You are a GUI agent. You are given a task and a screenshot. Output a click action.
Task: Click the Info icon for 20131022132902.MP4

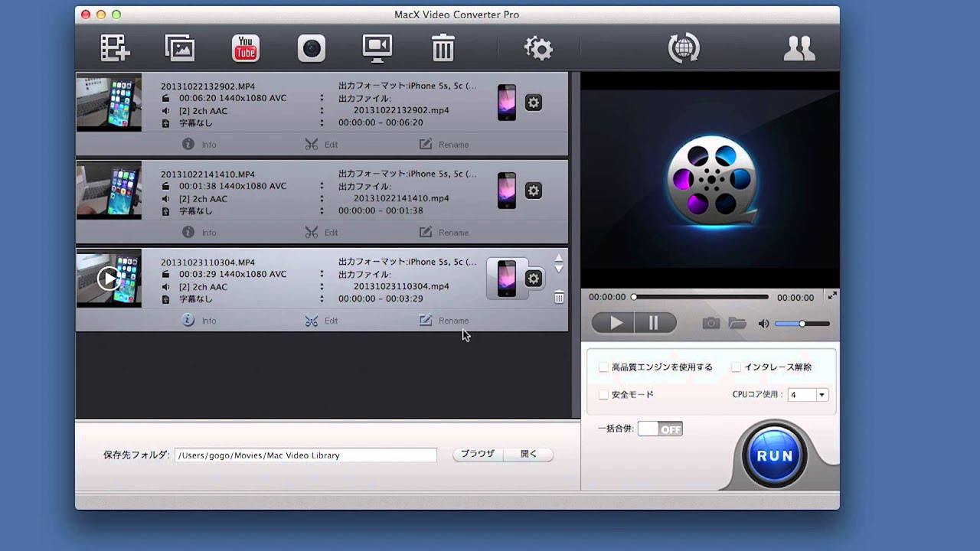(x=188, y=144)
